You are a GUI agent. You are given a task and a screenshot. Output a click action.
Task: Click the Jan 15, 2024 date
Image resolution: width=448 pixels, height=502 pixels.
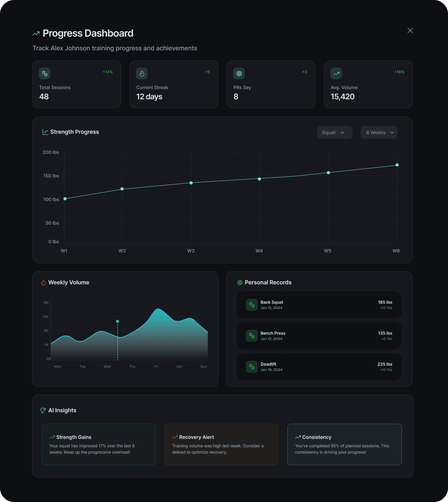point(272,308)
